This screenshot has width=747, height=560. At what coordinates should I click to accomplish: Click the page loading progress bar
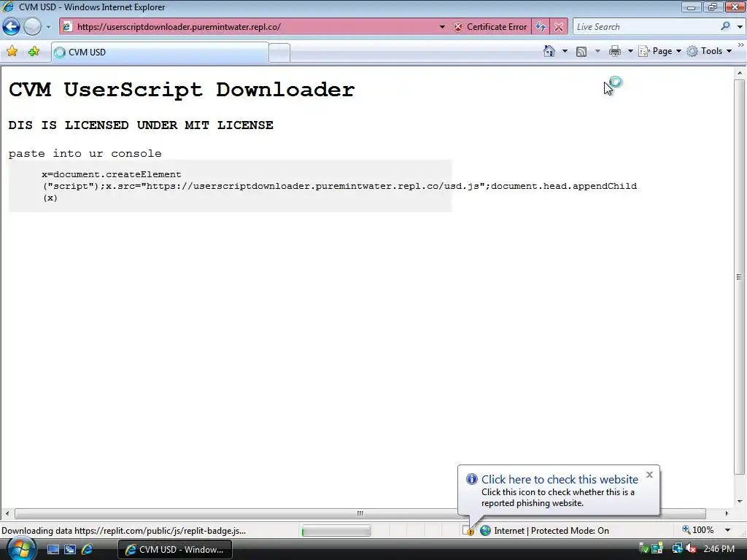click(x=336, y=531)
